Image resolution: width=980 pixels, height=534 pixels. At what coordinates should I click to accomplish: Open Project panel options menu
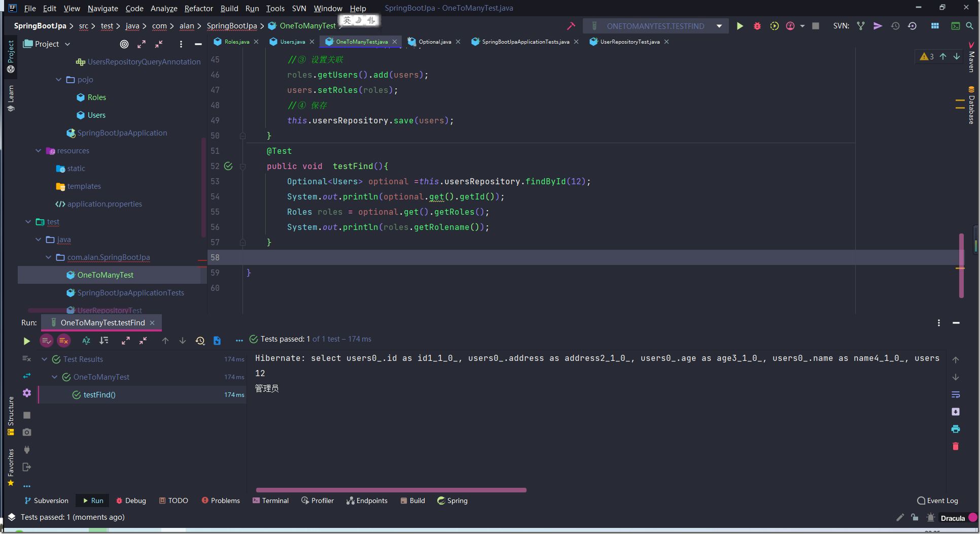point(181,44)
